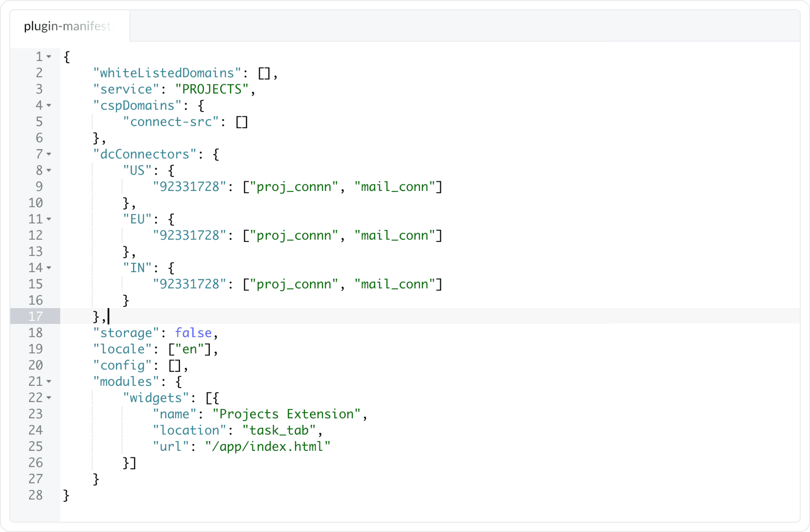Viewport: 810px width, 532px height.
Task: Fold the widgets array on line 22
Action: [x=49, y=398]
